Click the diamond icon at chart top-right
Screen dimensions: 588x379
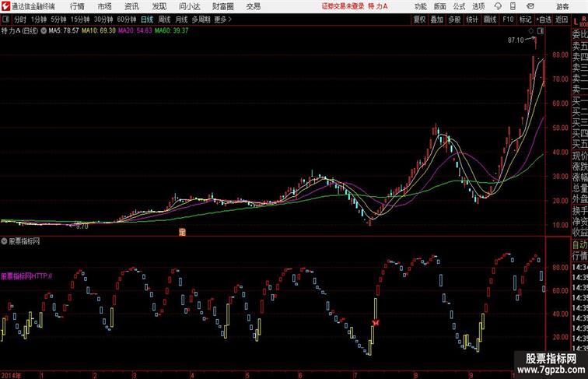tap(531, 31)
